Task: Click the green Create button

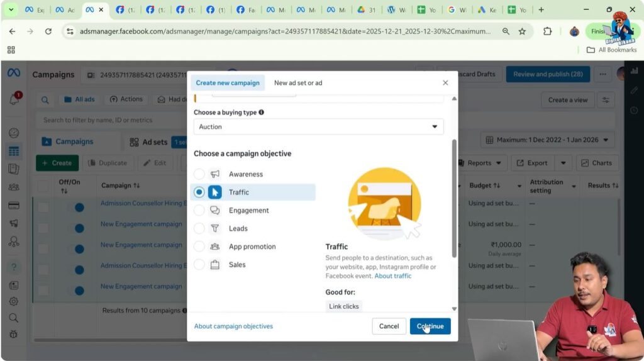Action: coord(57,163)
